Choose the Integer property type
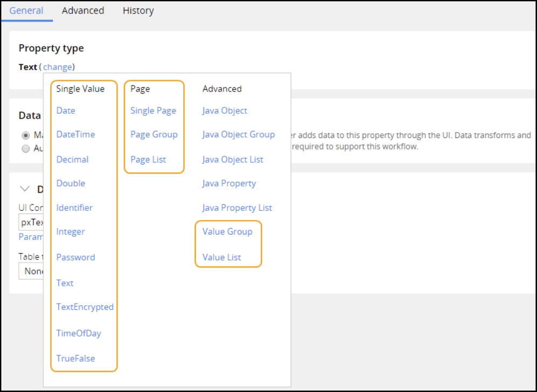 click(x=71, y=231)
